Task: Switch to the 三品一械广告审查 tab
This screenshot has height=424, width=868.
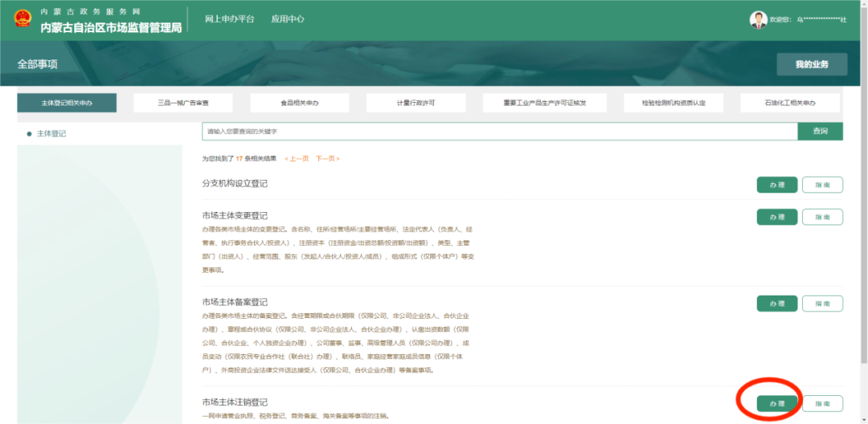Action: pyautogui.click(x=183, y=103)
